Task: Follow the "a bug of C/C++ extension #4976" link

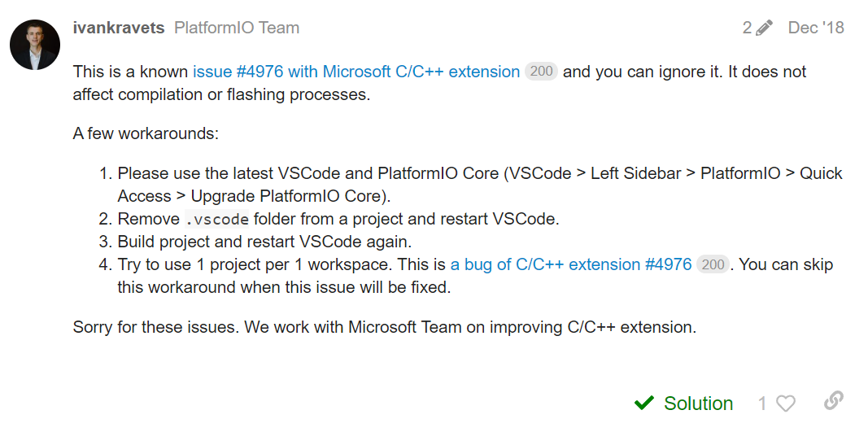Action: (571, 264)
